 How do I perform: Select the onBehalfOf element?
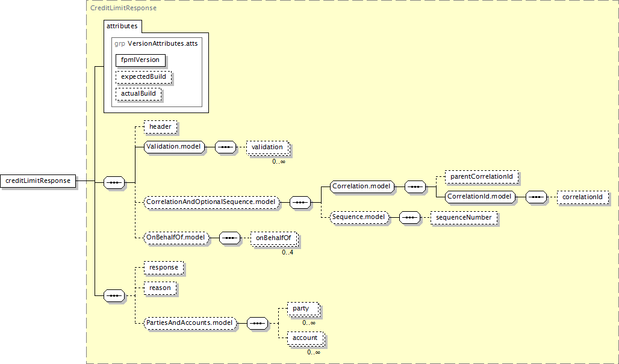[274, 238]
